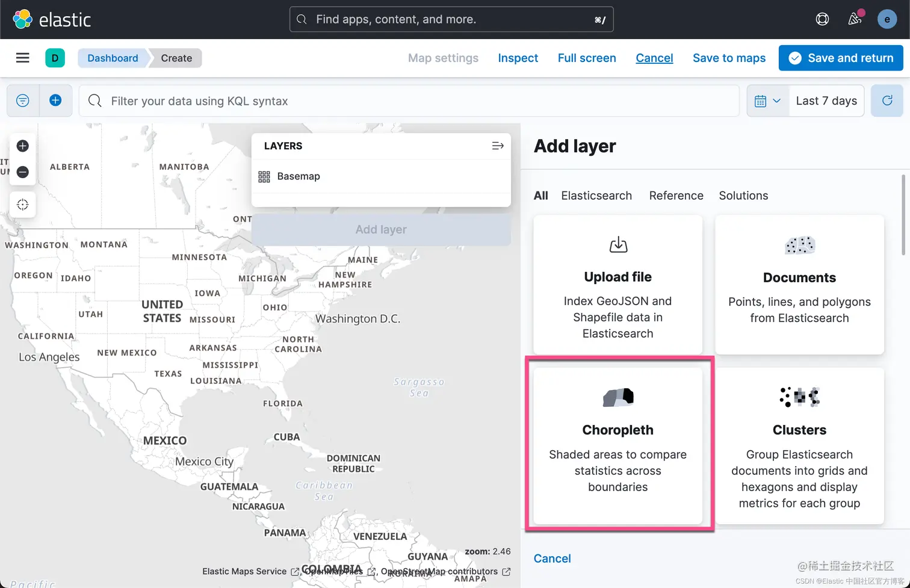Click Los Angeles label on map
Viewport: 910px width, 588px height.
point(49,357)
